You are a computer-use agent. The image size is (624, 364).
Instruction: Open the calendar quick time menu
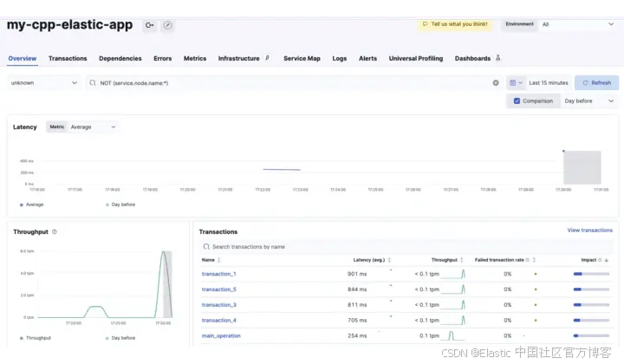click(517, 82)
